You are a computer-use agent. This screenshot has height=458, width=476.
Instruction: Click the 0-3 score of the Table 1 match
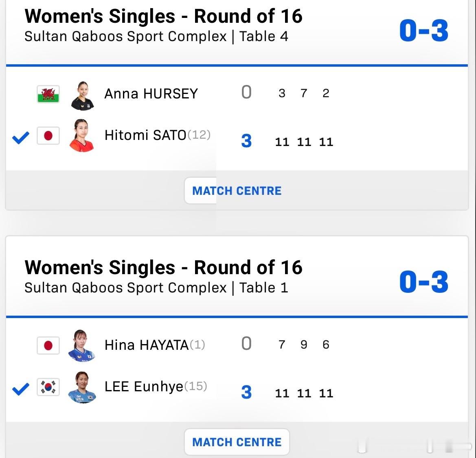pos(423,282)
